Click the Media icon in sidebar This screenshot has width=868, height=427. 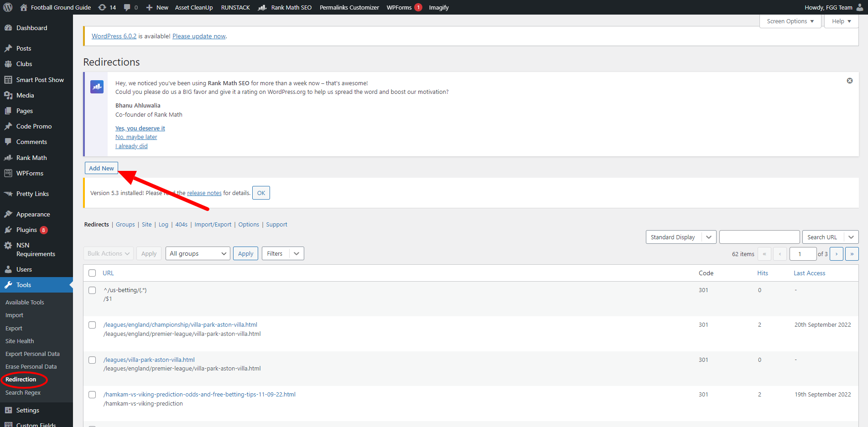[8, 95]
